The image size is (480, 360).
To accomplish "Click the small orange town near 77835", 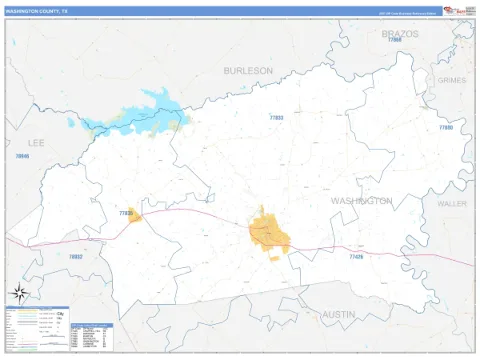I will 135,215.
